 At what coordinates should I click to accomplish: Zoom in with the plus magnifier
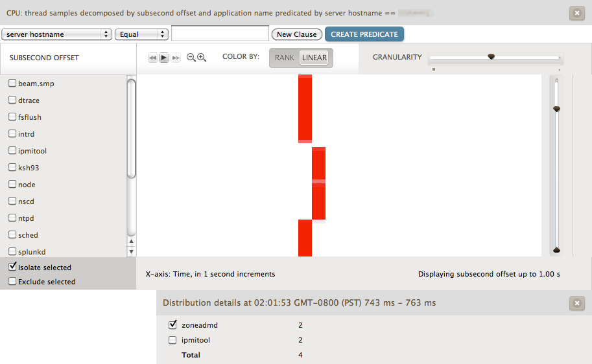pyautogui.click(x=202, y=58)
